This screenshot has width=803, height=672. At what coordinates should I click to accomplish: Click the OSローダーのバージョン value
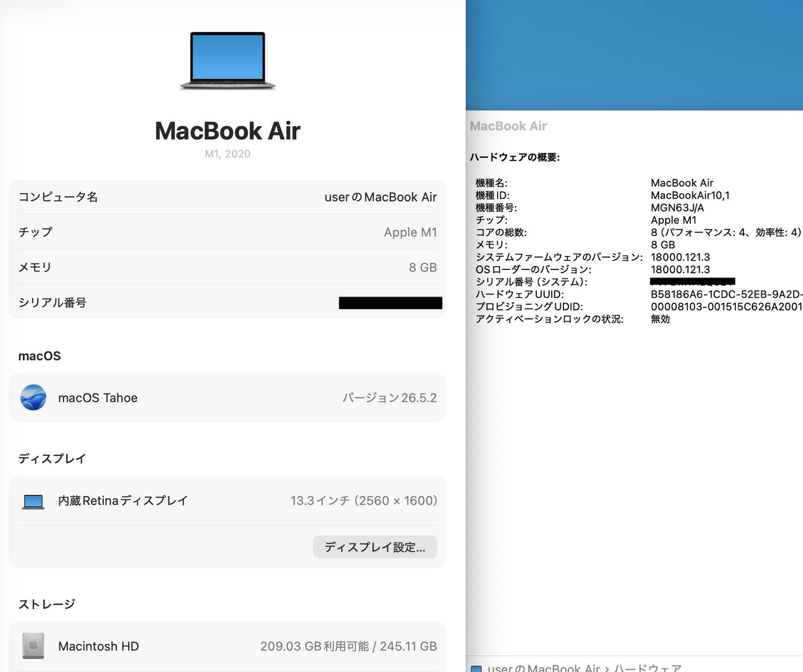680,269
